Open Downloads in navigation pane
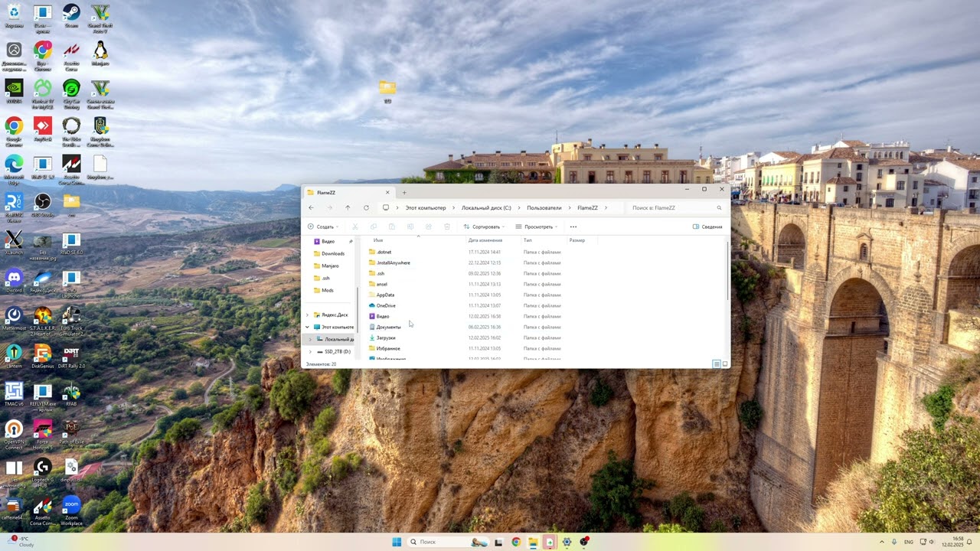Image resolution: width=980 pixels, height=551 pixels. (333, 253)
